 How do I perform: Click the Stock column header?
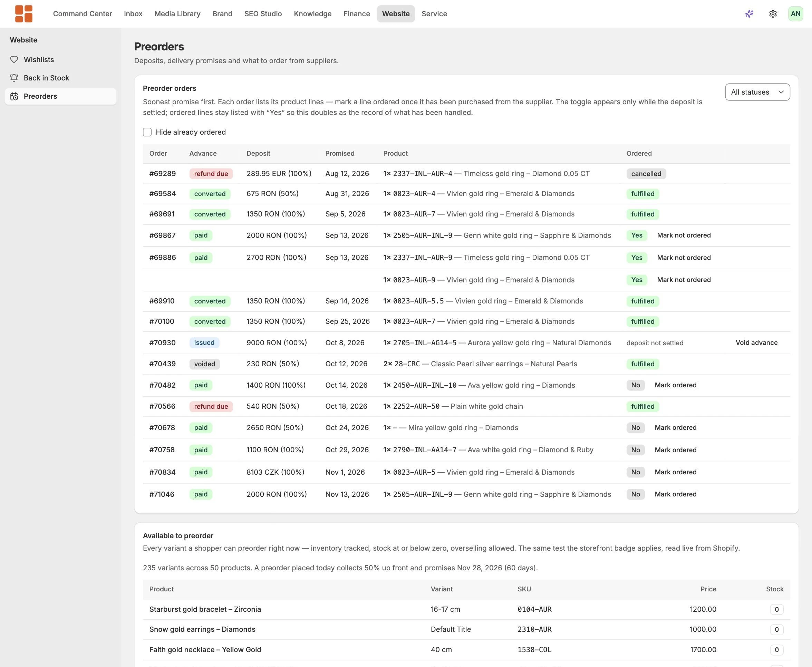[x=775, y=589]
